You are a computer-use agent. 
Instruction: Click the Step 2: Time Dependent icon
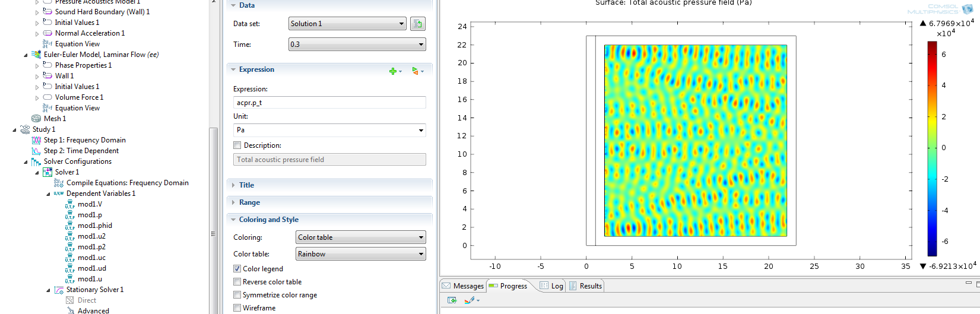[36, 151]
